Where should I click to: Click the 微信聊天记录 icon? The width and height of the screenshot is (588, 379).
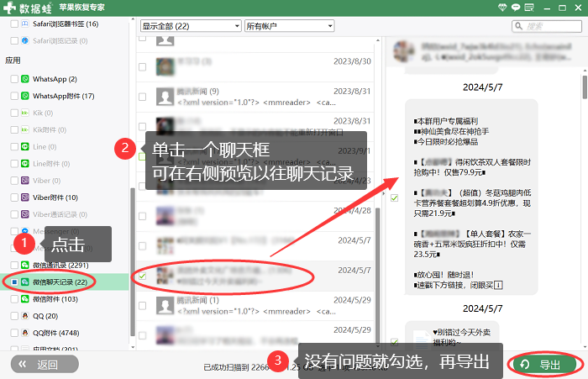(24, 282)
